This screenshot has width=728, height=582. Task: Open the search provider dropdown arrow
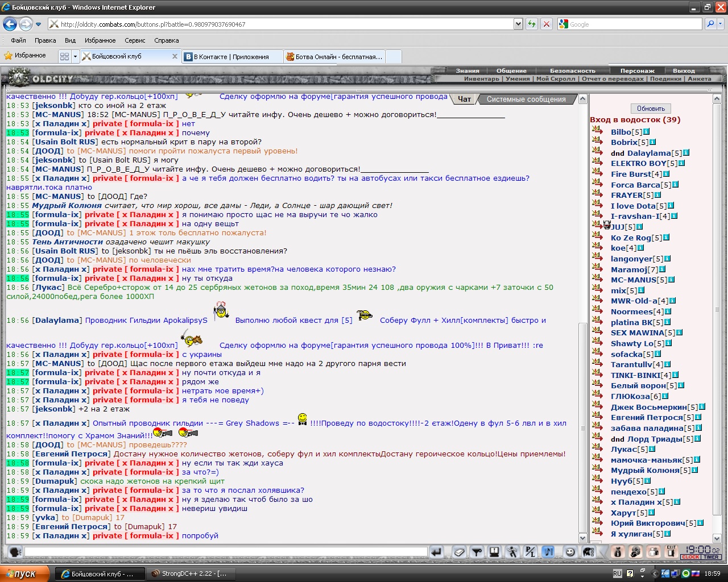pos(721,24)
